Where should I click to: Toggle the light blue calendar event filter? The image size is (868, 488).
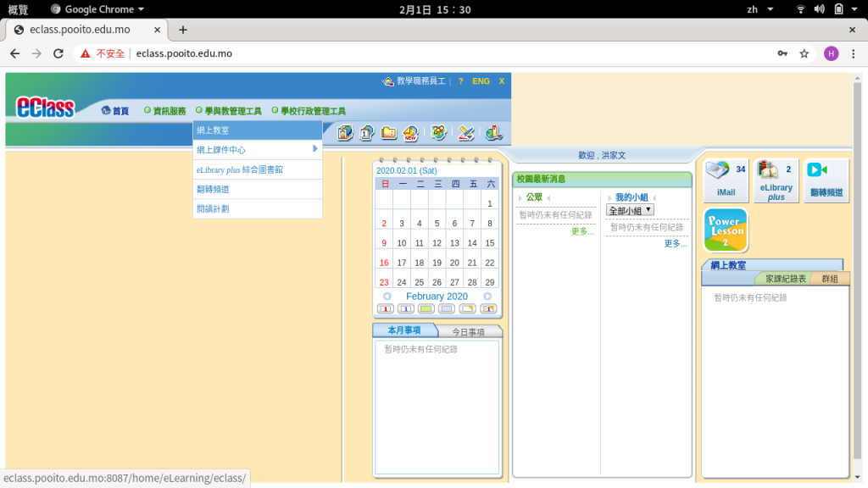pyautogui.click(x=447, y=308)
